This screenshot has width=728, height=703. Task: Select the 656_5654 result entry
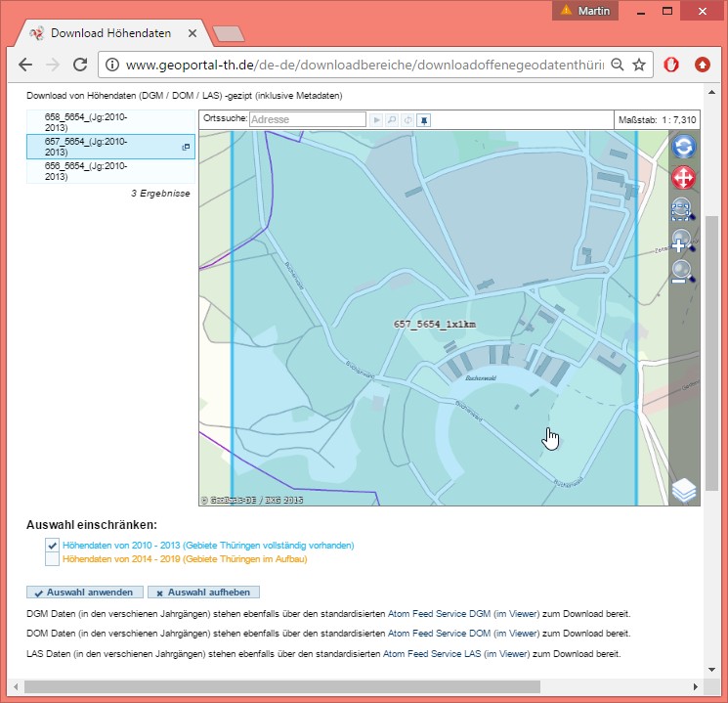click(86, 171)
